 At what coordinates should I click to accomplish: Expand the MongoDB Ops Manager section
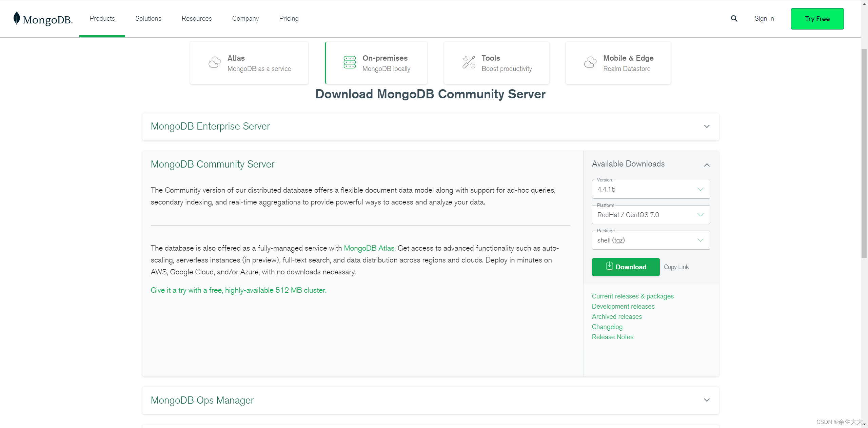point(707,400)
